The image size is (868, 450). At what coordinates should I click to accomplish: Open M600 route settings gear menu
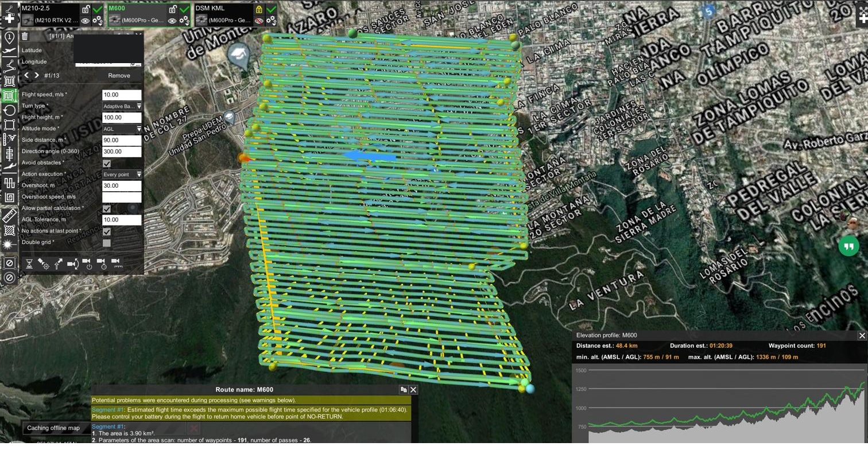(184, 21)
